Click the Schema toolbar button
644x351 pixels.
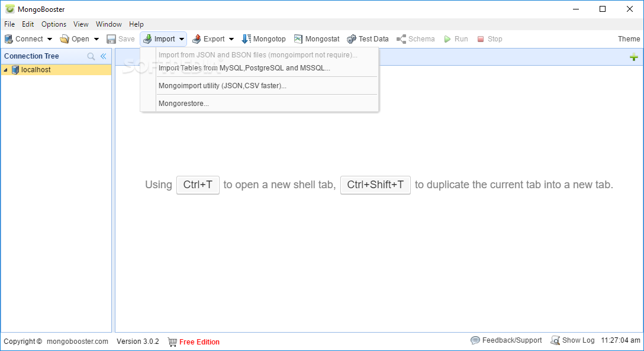pyautogui.click(x=416, y=39)
